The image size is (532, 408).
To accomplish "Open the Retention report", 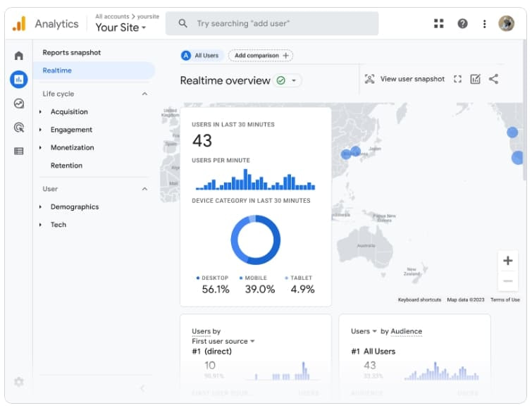I will click(66, 166).
